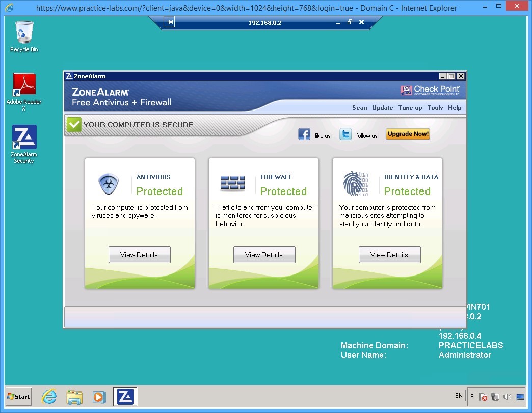The image size is (532, 413).
Task: Open the EN language selector
Action: [458, 396]
